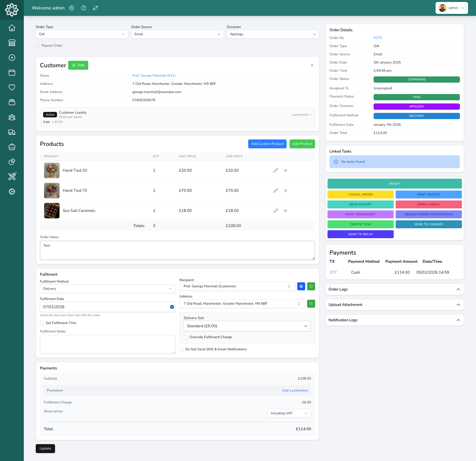
Task: Click the help question mark icon
Action: 84,8
